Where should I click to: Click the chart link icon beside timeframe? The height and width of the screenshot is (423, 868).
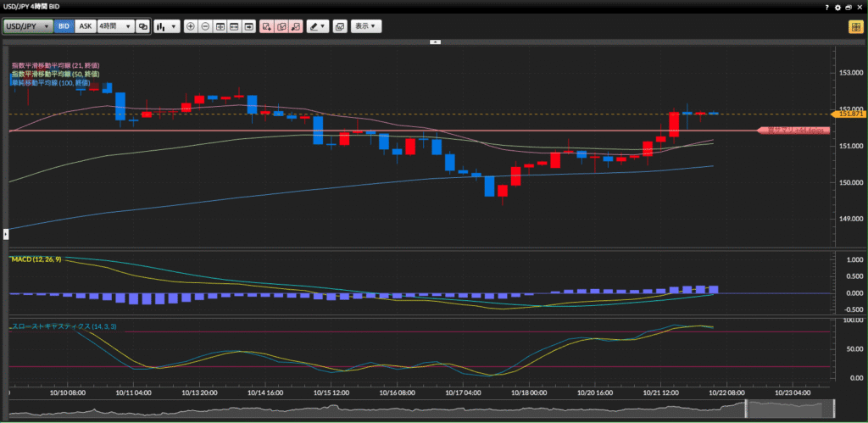tap(142, 26)
